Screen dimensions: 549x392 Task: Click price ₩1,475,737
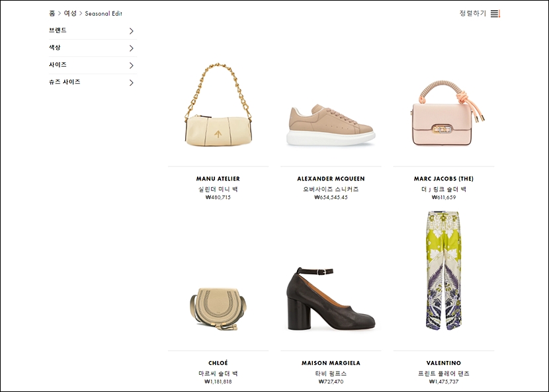tap(444, 381)
